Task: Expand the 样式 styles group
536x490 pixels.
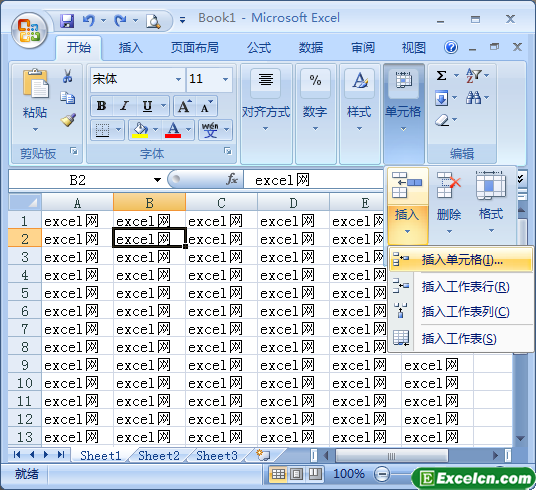Action: [359, 113]
